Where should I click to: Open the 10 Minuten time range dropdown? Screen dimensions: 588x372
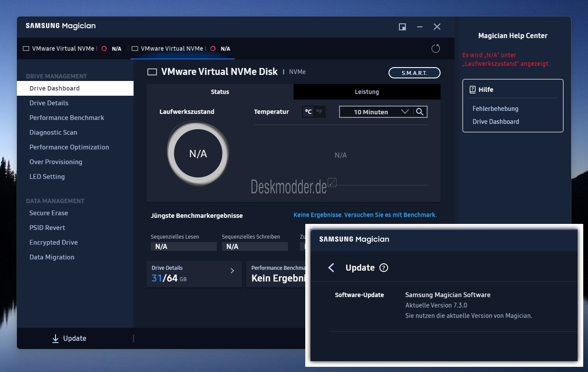[x=376, y=112]
